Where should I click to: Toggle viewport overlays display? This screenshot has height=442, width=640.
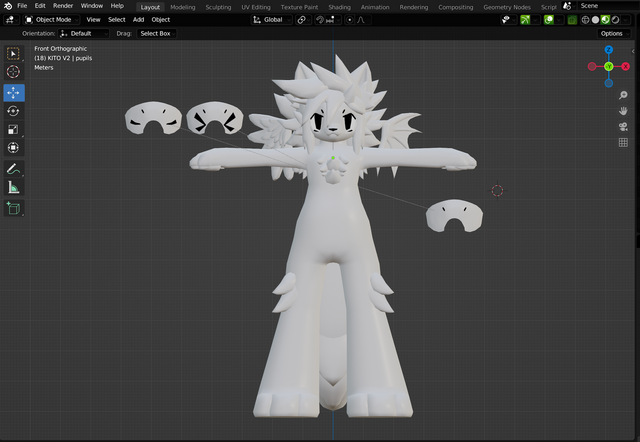(549, 20)
